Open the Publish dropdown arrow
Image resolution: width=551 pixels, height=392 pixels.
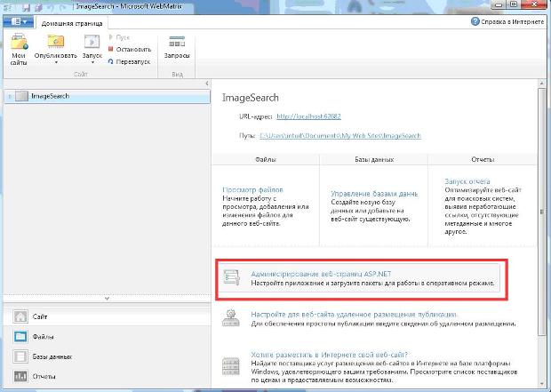(x=56, y=63)
